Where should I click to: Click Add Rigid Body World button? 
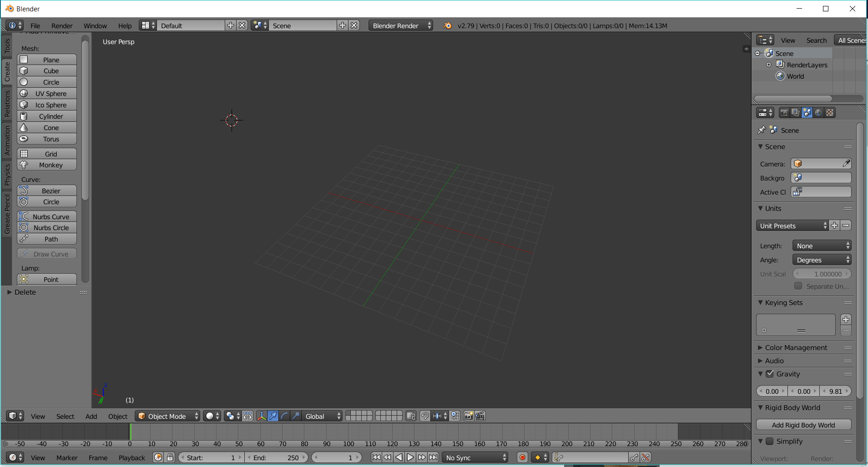click(x=803, y=425)
